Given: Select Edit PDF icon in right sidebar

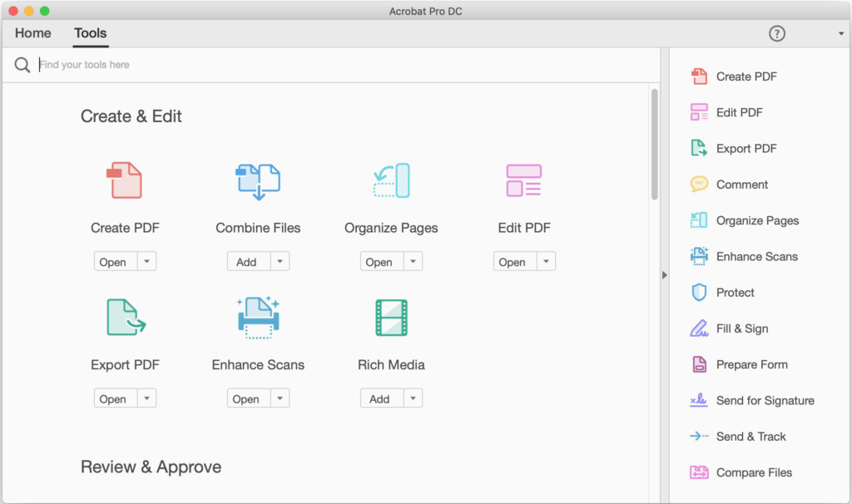Looking at the screenshot, I should (699, 112).
